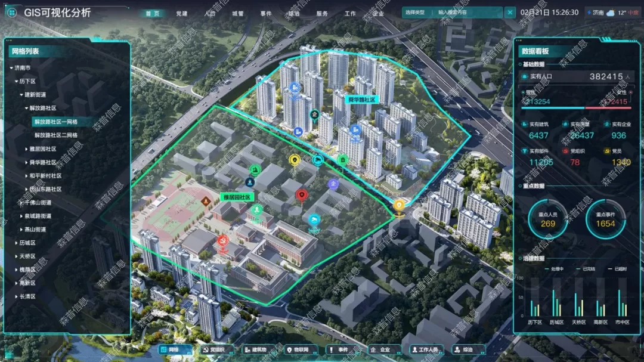The height and width of the screenshot is (362, 644).
Task: Select the cyan camera marker near the road
Action: (x=318, y=160)
